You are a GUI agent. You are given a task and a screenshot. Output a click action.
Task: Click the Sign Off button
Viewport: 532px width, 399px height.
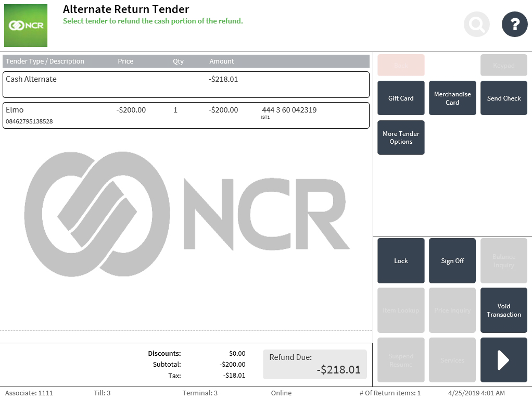(452, 260)
